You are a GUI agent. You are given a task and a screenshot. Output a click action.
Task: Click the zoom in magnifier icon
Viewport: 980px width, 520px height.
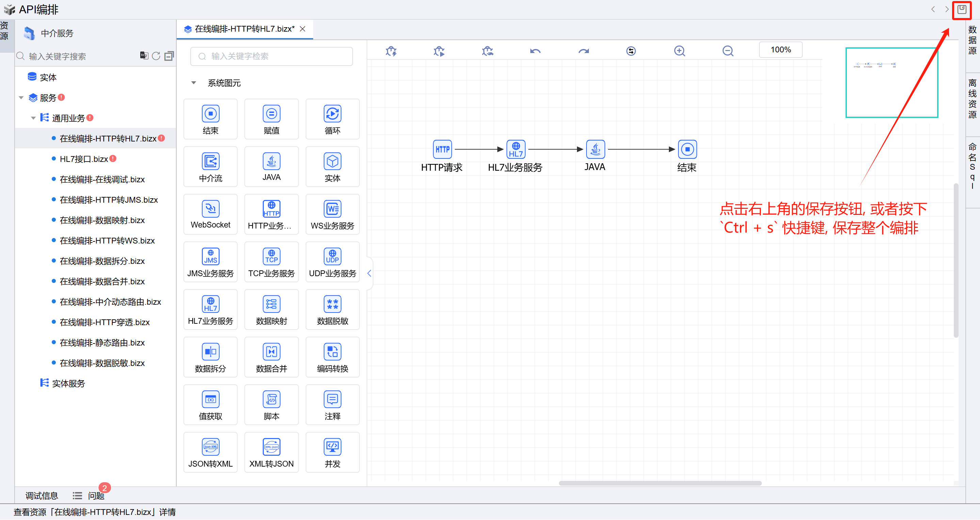[x=679, y=51]
